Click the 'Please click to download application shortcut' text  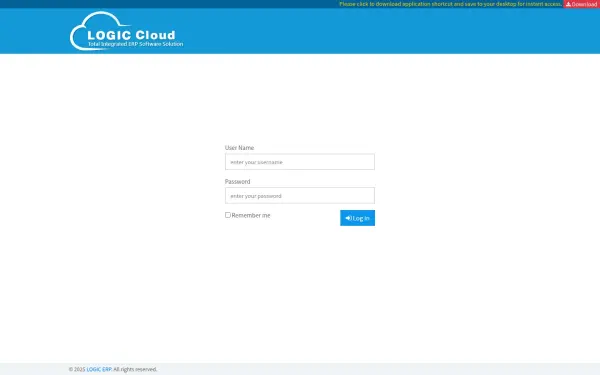[x=450, y=4]
